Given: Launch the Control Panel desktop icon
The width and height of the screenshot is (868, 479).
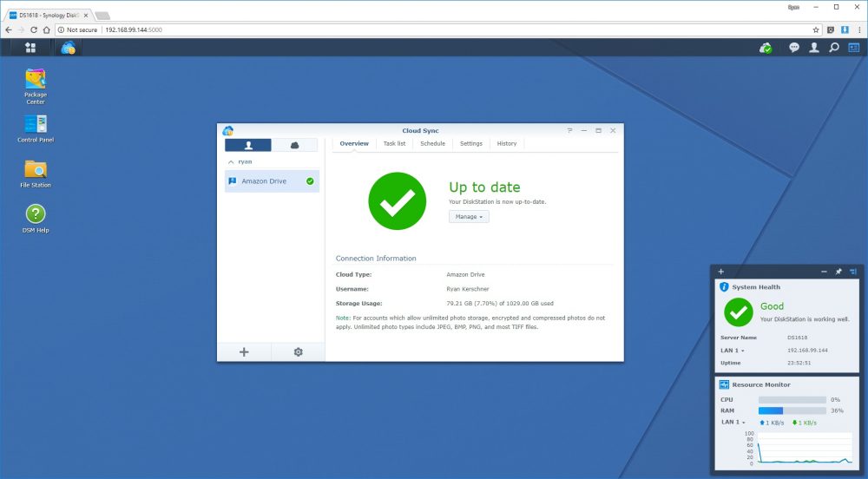Looking at the screenshot, I should (x=36, y=129).
